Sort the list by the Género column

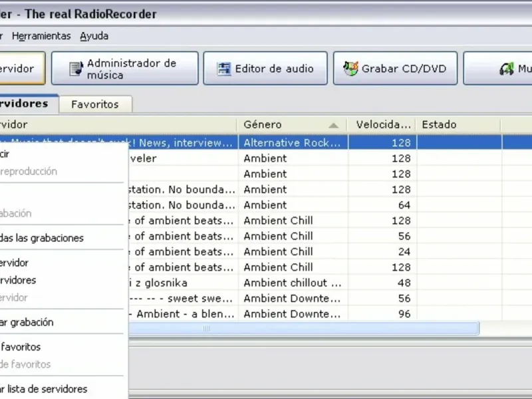[x=292, y=125]
